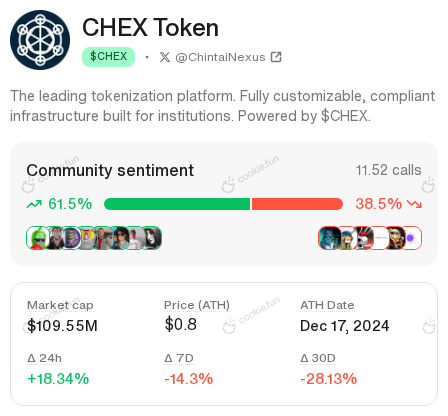This screenshot has height=416, width=448.
Task: Click the Price (ATH) label
Action: [x=197, y=305]
